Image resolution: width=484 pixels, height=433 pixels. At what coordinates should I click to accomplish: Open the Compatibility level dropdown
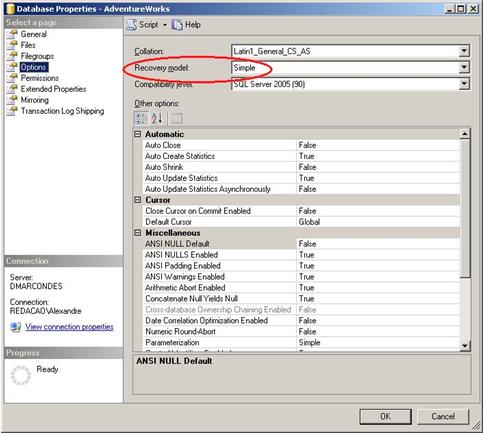pyautogui.click(x=464, y=84)
